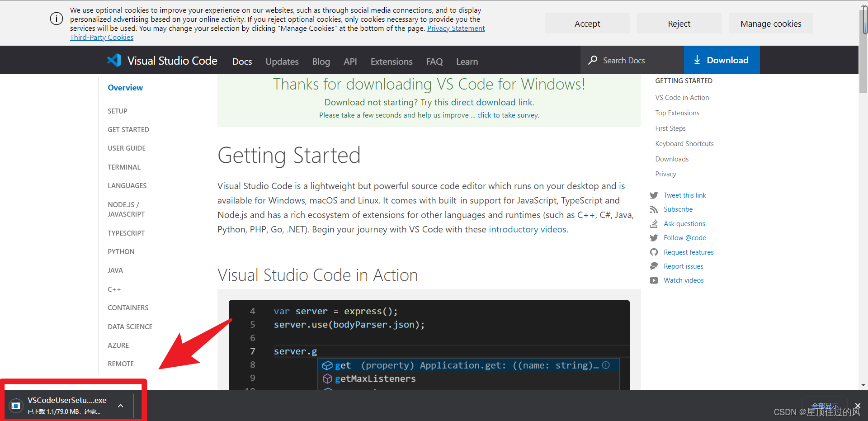Screen dimensions: 868x421
Task: Expand the NODE.JS / JAVASCRIPT sidebar section
Action: [x=126, y=209]
